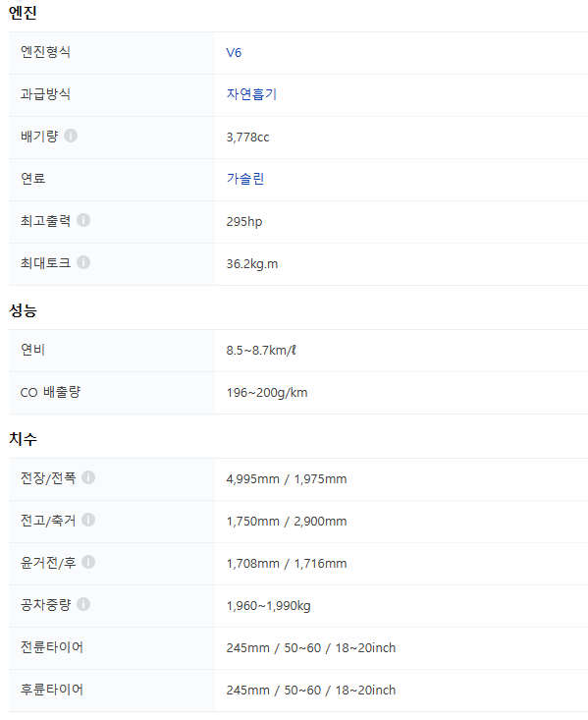Click the 연비 row label
The width and height of the screenshot is (588, 720).
click(32, 350)
